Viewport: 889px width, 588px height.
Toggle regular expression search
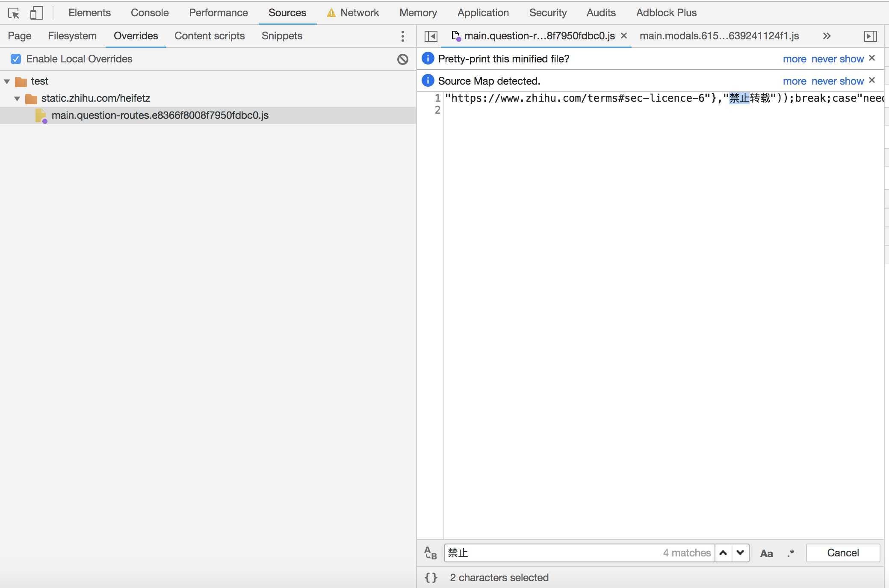point(791,553)
